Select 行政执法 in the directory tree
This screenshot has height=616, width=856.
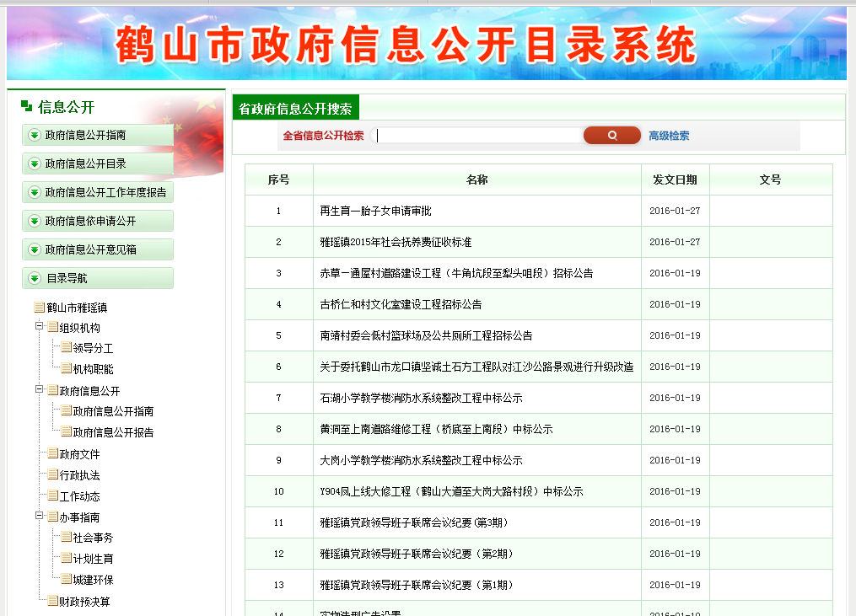tap(79, 475)
